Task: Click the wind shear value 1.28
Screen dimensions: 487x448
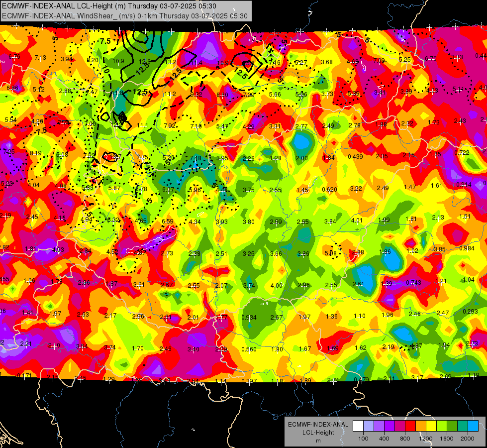Action: point(276,158)
